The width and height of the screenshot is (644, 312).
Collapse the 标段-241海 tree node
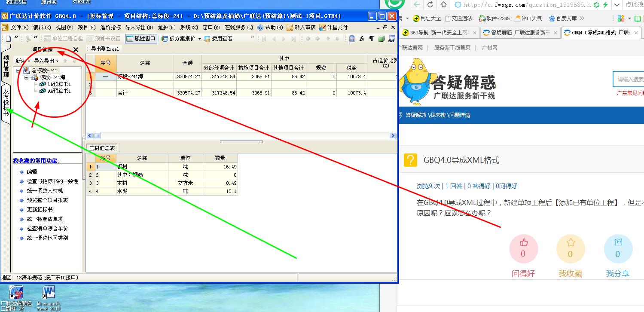click(x=27, y=77)
